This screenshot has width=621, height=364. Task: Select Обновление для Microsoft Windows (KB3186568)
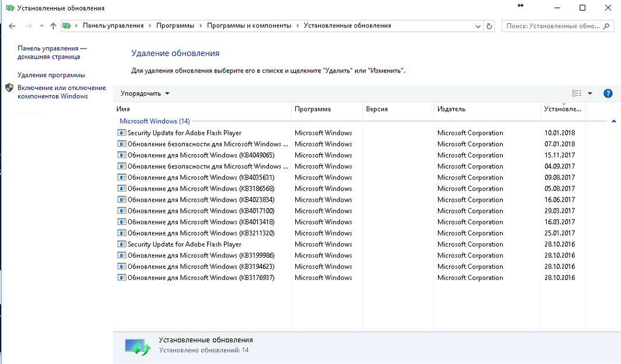point(201,188)
